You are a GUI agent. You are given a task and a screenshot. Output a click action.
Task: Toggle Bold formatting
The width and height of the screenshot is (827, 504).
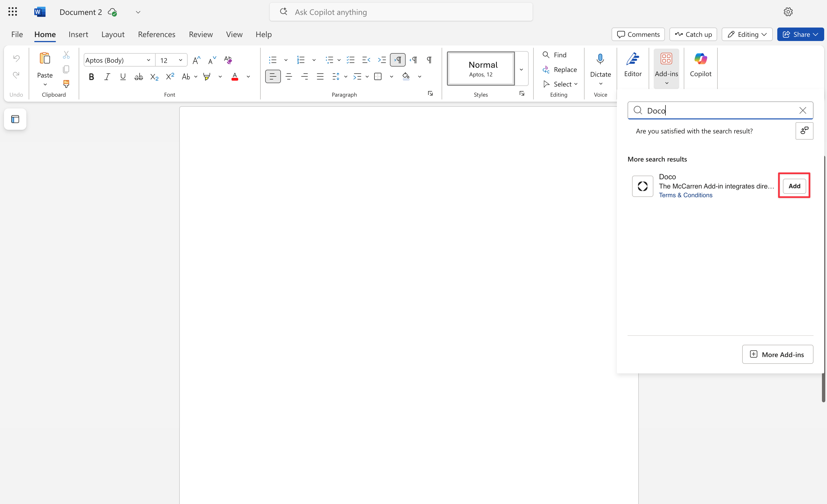pyautogui.click(x=91, y=77)
